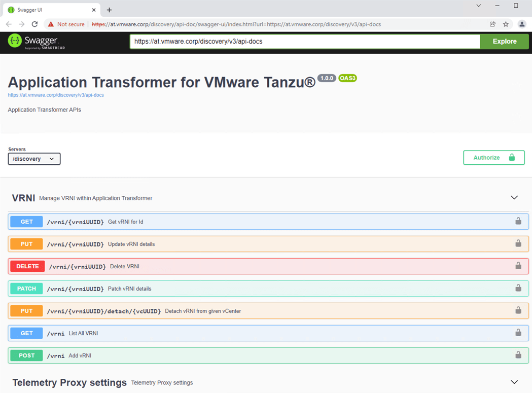Viewport: 532px width, 393px height.
Task: Reload the page with refresh icon
Action: click(34, 24)
